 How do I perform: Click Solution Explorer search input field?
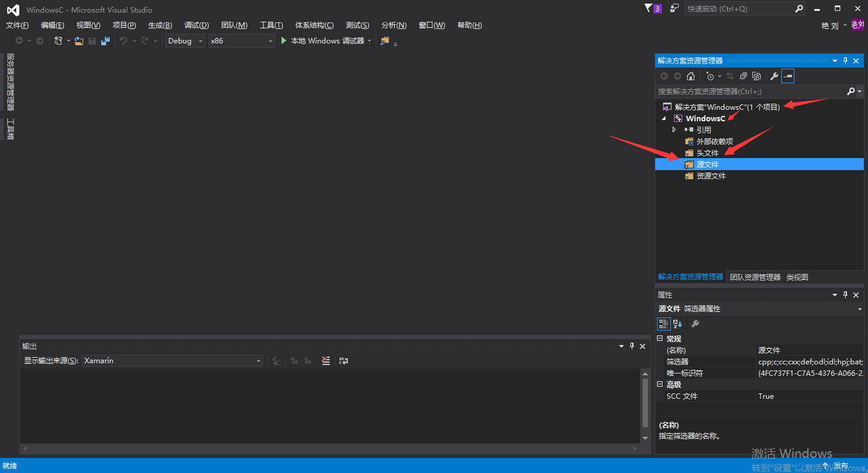point(750,91)
